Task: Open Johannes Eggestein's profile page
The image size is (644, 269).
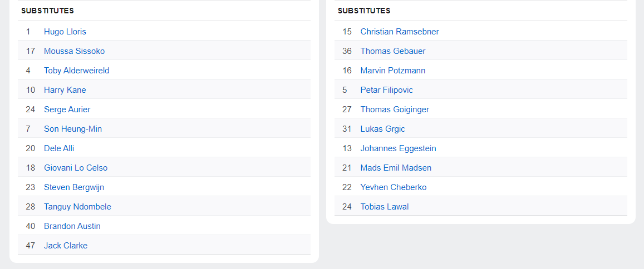Action: coord(399,148)
